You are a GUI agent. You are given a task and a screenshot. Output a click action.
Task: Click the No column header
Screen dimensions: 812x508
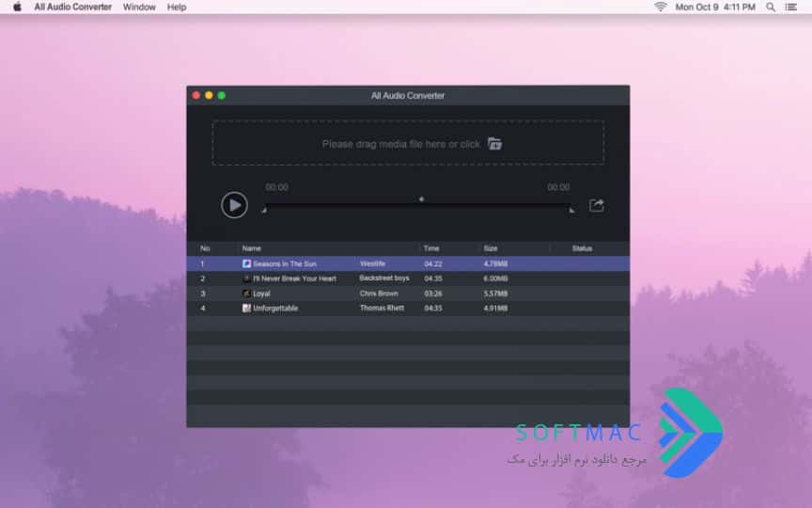tap(205, 248)
